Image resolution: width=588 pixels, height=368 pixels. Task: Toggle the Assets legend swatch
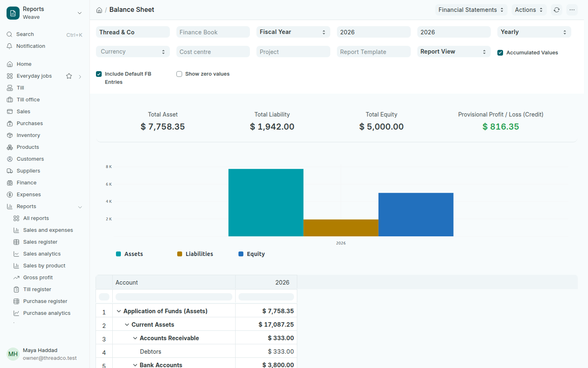pos(118,254)
